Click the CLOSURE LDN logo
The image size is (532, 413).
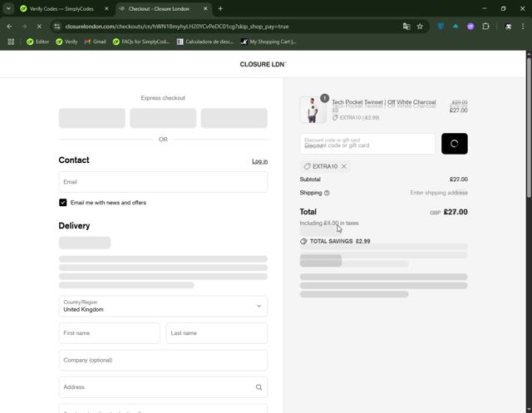(x=263, y=65)
